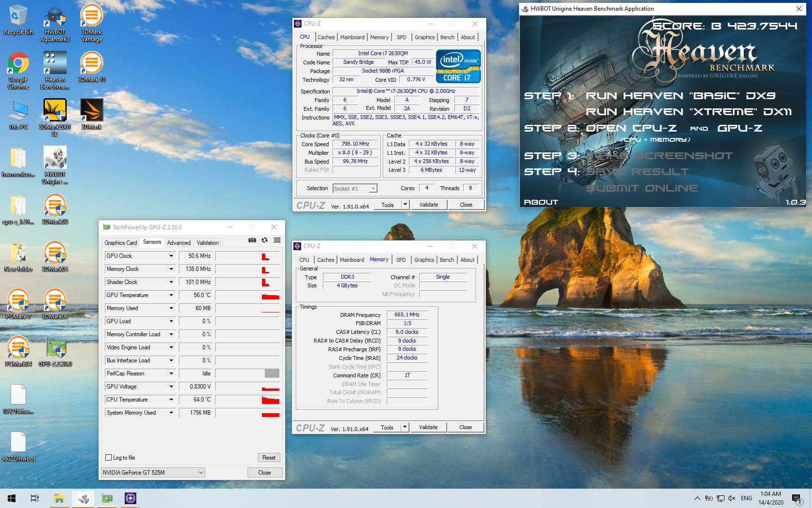Image resolution: width=812 pixels, height=508 pixels.
Task: Open 3DMark Vantage desktop shortcut
Action: tap(91, 23)
